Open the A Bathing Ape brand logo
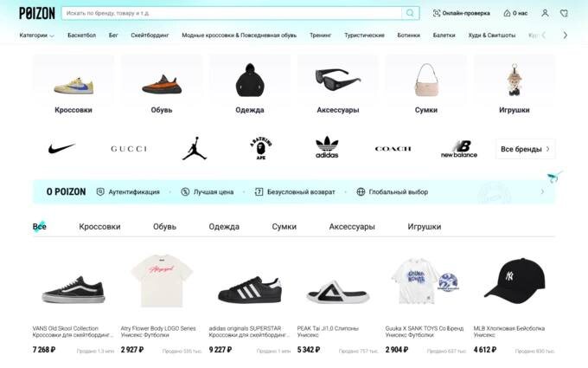Viewport: 588px width, 368px height. 261,149
